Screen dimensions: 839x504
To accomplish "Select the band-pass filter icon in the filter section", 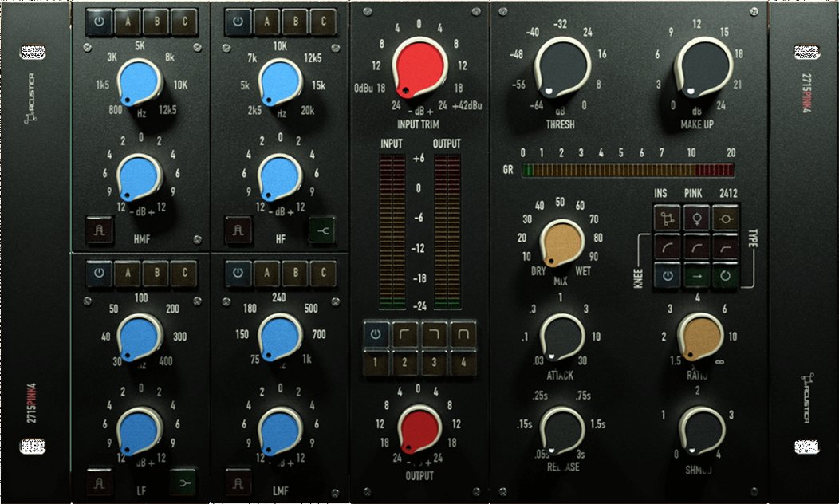I will (x=463, y=333).
